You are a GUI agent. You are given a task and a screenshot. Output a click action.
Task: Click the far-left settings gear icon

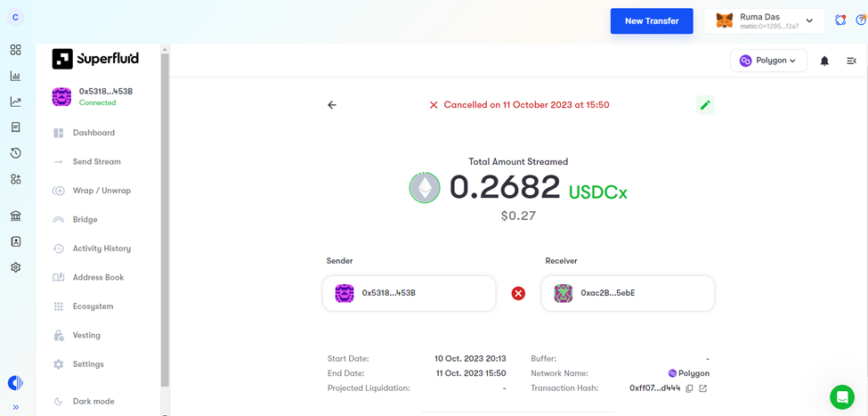pyautogui.click(x=15, y=267)
